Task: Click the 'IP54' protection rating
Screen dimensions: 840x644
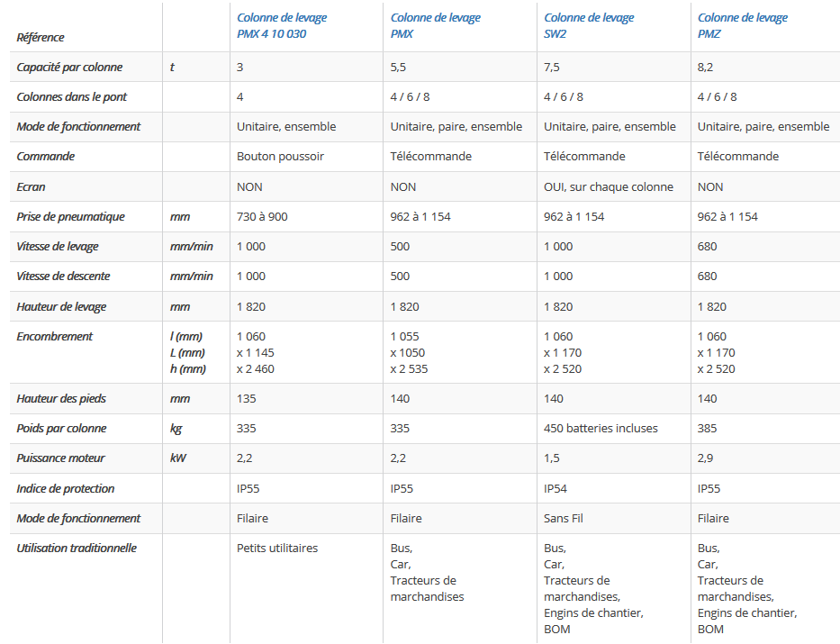Action: click(555, 488)
